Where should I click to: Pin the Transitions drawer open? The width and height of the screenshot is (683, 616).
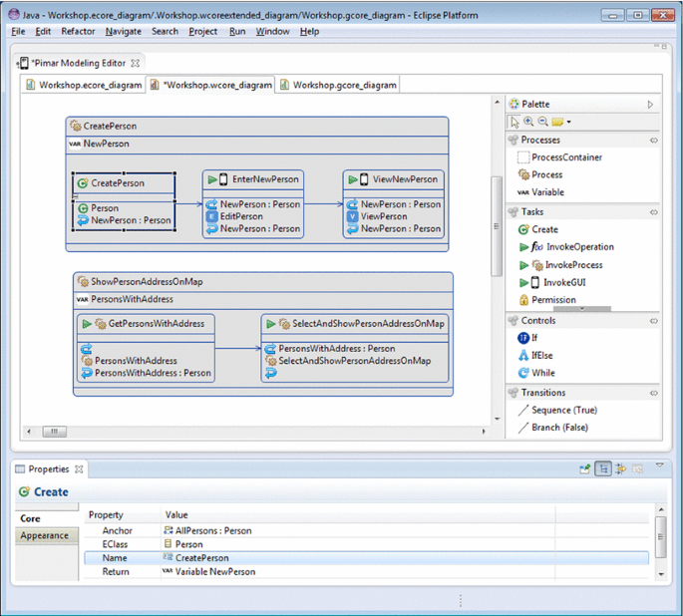pyautogui.click(x=653, y=393)
